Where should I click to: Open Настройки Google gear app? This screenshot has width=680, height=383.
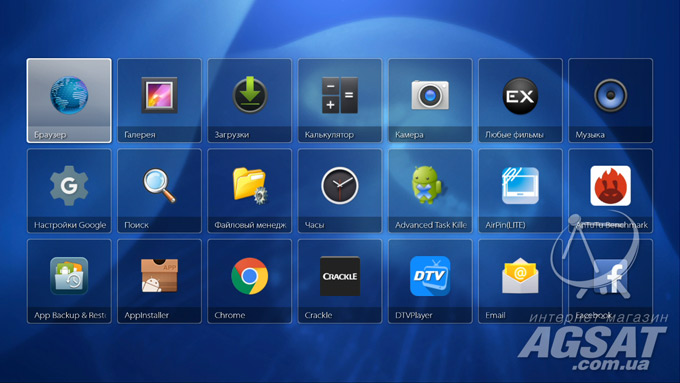(69, 191)
